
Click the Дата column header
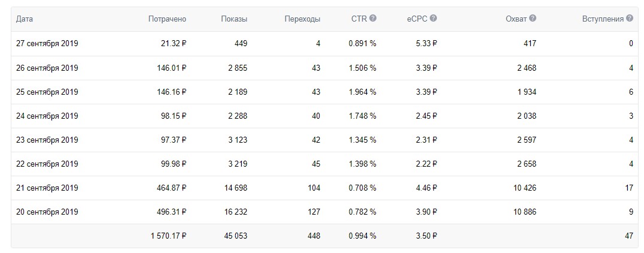25,19
